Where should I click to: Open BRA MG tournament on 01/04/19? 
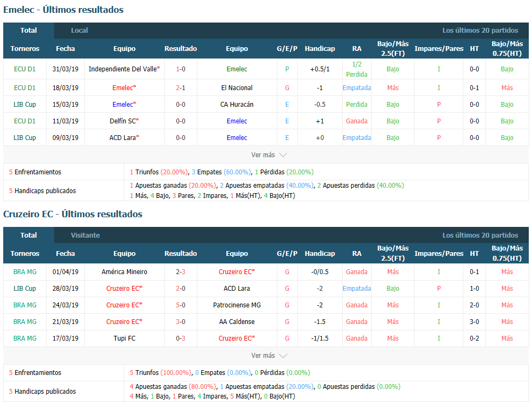(x=25, y=271)
